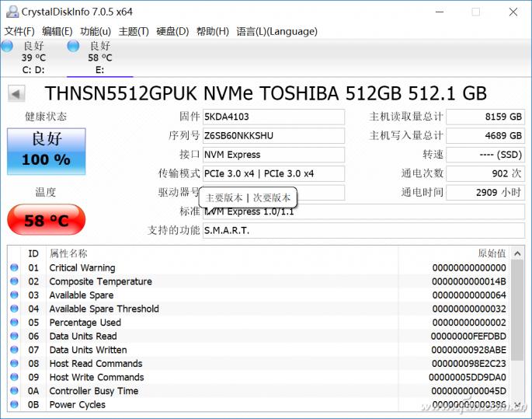Open the 功能(u) menu

click(x=96, y=31)
